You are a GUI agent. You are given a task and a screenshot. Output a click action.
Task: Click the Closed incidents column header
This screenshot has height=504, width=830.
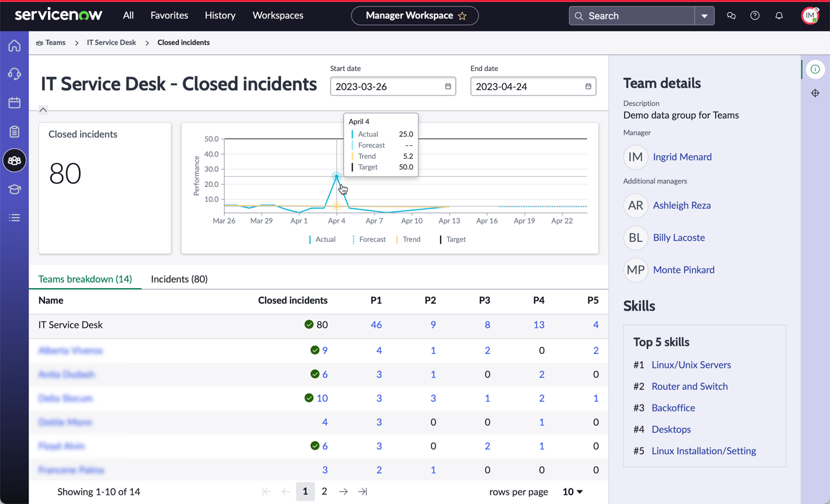293,301
